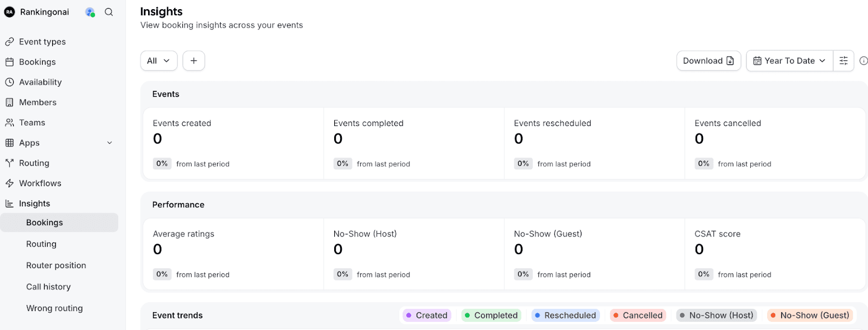Expand the Apps section in sidebar
868x330 pixels.
109,143
